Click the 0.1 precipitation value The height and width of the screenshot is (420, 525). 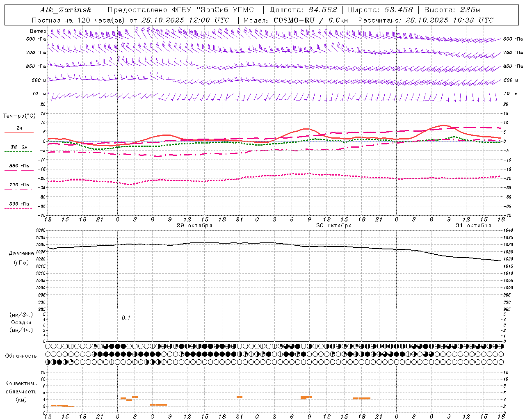pos(126,318)
